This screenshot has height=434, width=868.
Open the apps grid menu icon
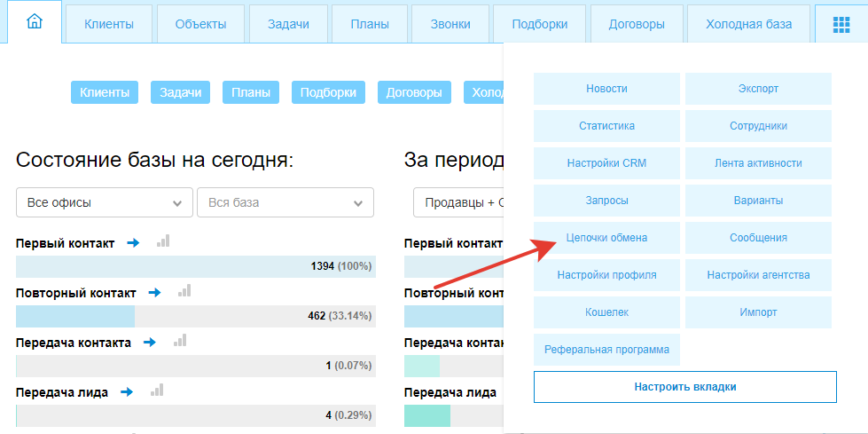(x=841, y=25)
